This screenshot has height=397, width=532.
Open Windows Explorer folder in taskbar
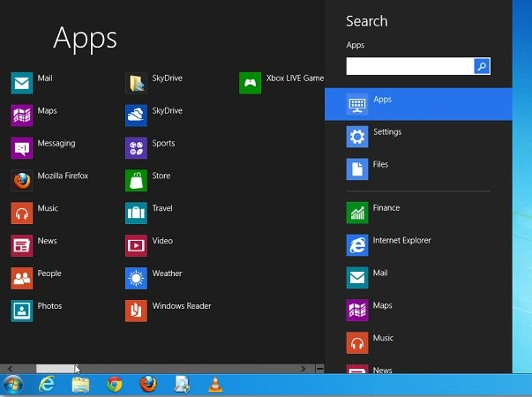[81, 385]
